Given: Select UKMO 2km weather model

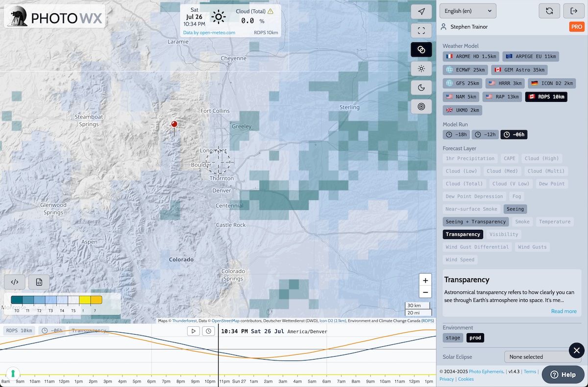Looking at the screenshot, I should point(463,110).
